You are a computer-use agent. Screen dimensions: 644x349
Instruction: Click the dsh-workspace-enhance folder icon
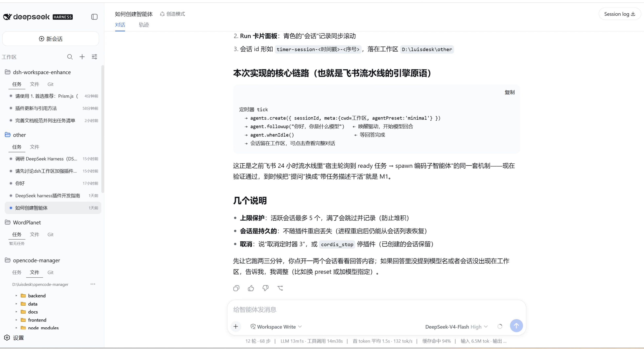[x=8, y=72]
